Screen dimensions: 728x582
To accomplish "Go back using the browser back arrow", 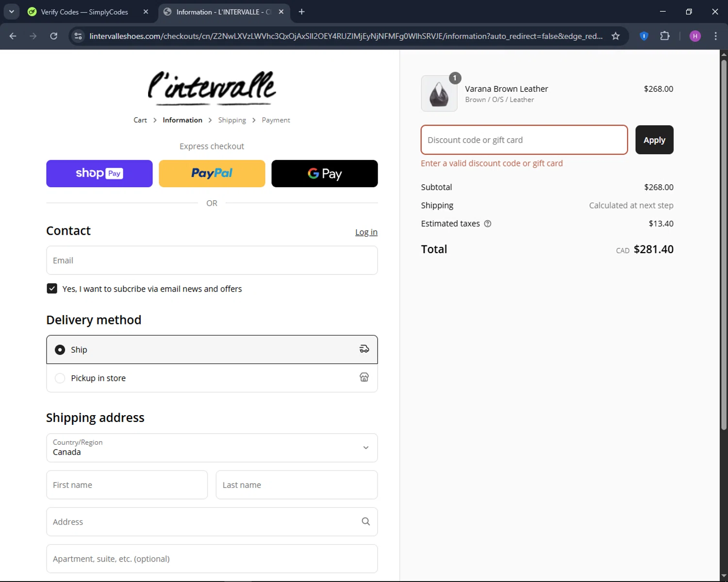I will click(13, 36).
